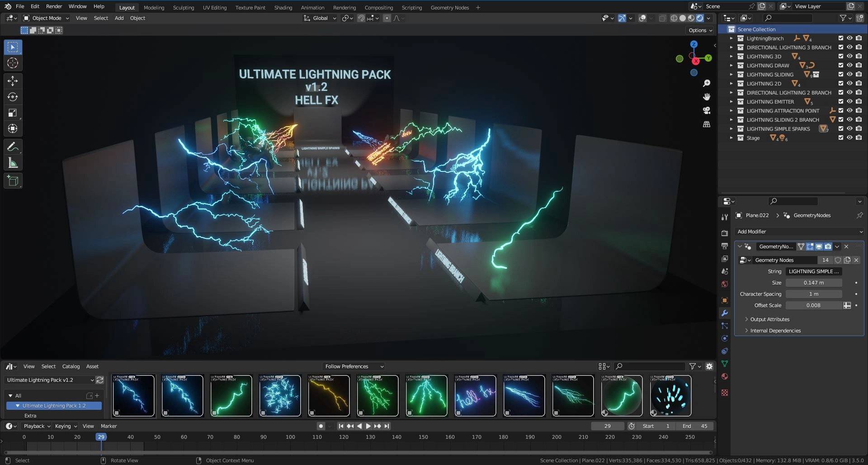The image size is (868, 465).
Task: Play the animation forward
Action: (368, 426)
